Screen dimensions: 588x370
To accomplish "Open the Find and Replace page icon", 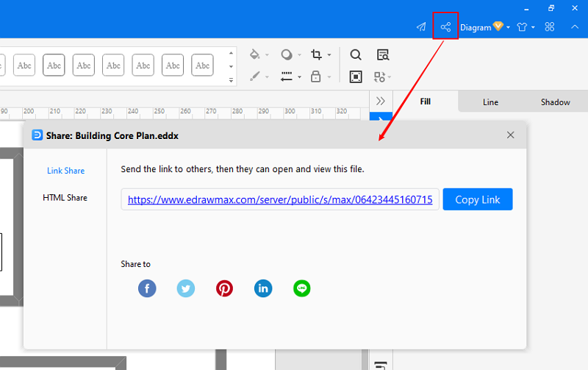I will click(383, 54).
